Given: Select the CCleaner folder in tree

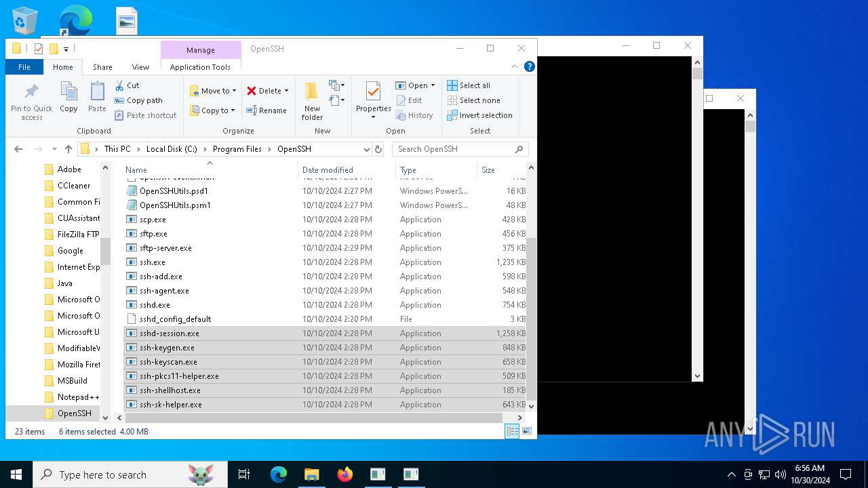Looking at the screenshot, I should [x=67, y=186].
